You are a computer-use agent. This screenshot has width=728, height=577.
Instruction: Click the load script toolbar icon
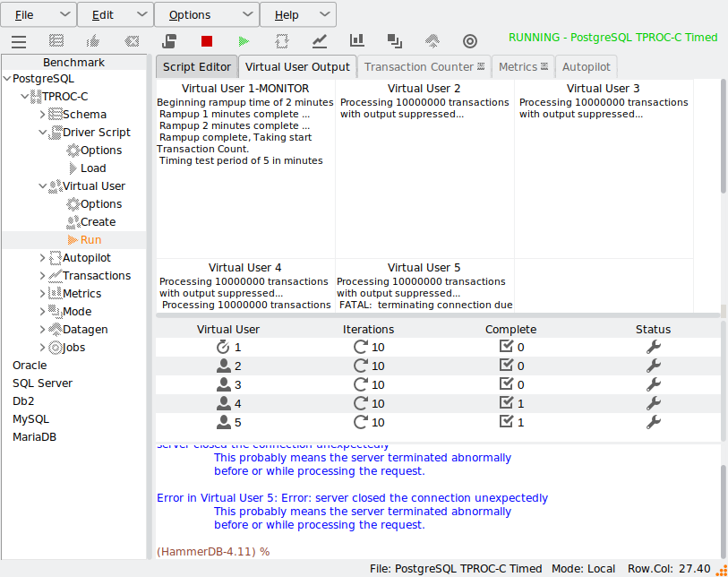(169, 41)
